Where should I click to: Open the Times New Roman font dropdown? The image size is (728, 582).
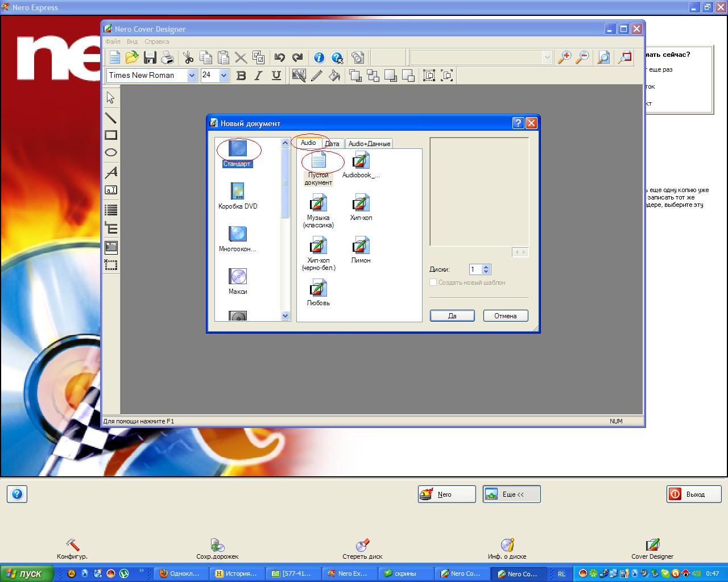coord(192,75)
